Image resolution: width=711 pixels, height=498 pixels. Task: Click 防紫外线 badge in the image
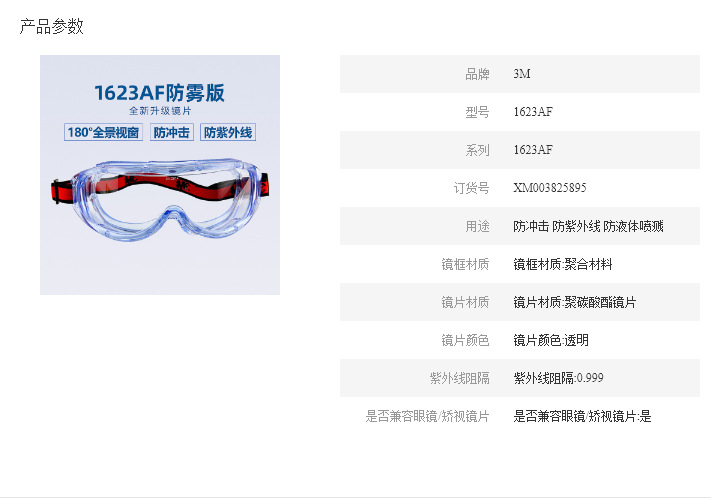(x=228, y=132)
